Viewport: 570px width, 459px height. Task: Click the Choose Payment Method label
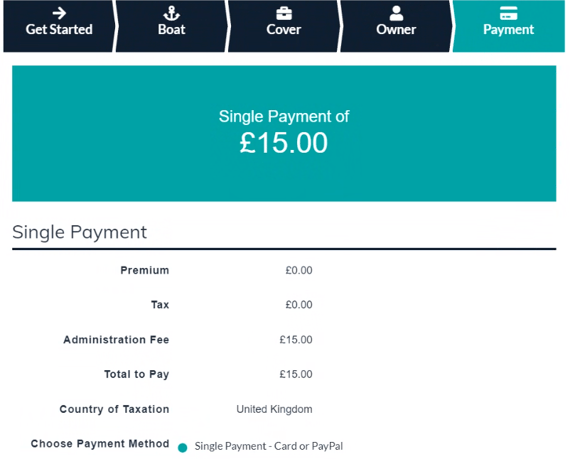pyautogui.click(x=100, y=444)
